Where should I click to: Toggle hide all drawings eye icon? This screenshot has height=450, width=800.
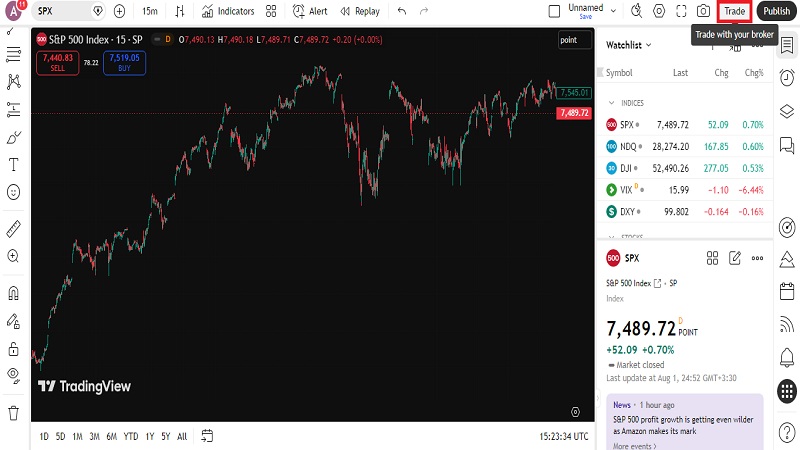click(x=13, y=376)
